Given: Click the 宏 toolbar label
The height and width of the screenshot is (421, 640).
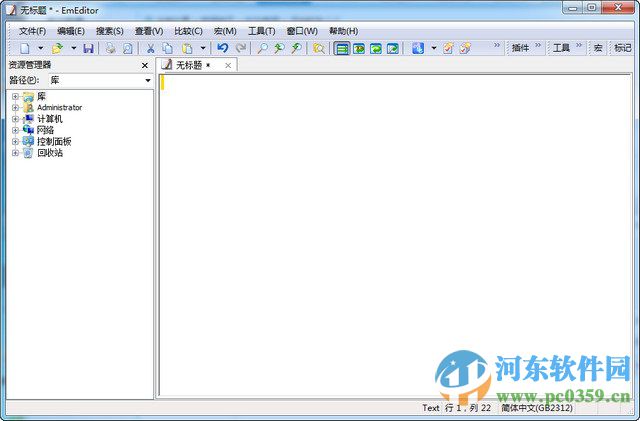Looking at the screenshot, I should tap(598, 48).
